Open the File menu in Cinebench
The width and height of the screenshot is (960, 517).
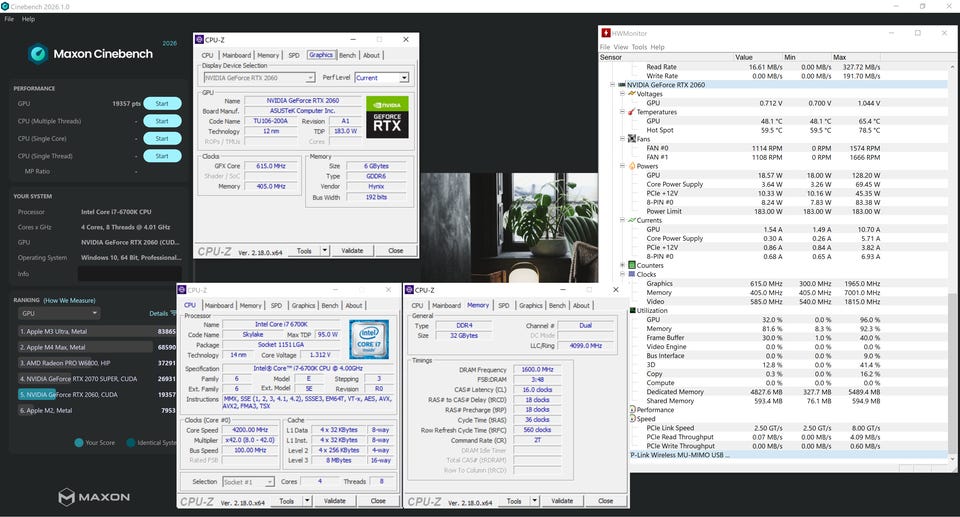[x=9, y=19]
